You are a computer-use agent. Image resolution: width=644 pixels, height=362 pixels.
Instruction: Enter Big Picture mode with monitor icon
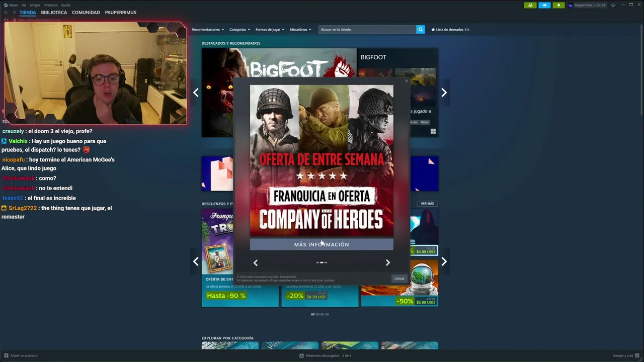click(x=613, y=5)
